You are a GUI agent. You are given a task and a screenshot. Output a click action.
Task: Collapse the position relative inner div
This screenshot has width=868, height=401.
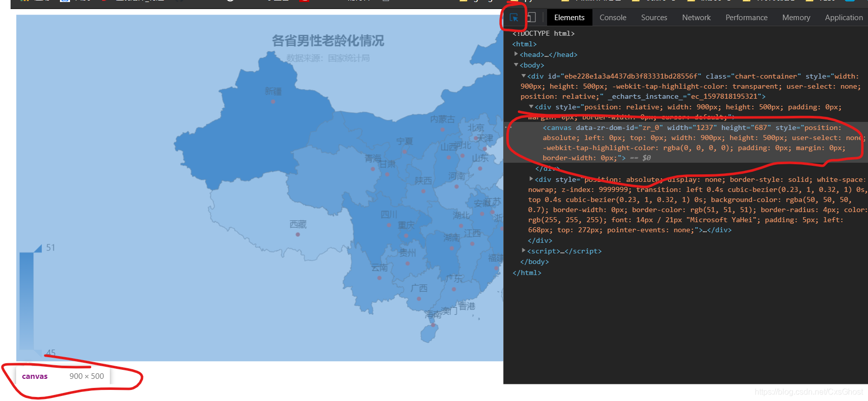[531, 106]
